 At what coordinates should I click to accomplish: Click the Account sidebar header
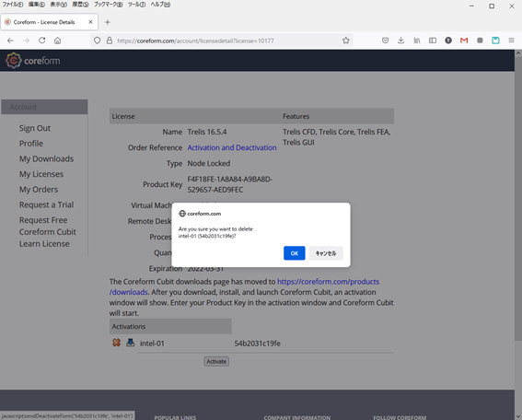click(x=44, y=107)
